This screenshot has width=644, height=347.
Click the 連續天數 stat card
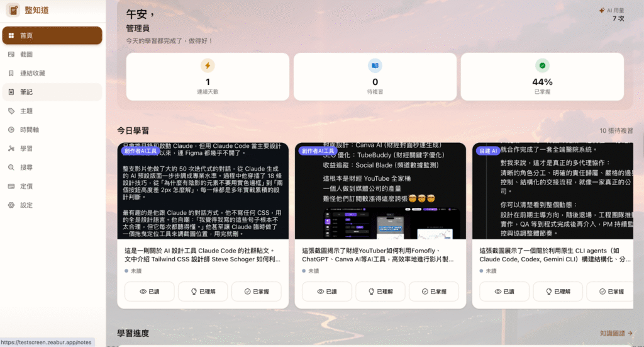[208, 76]
